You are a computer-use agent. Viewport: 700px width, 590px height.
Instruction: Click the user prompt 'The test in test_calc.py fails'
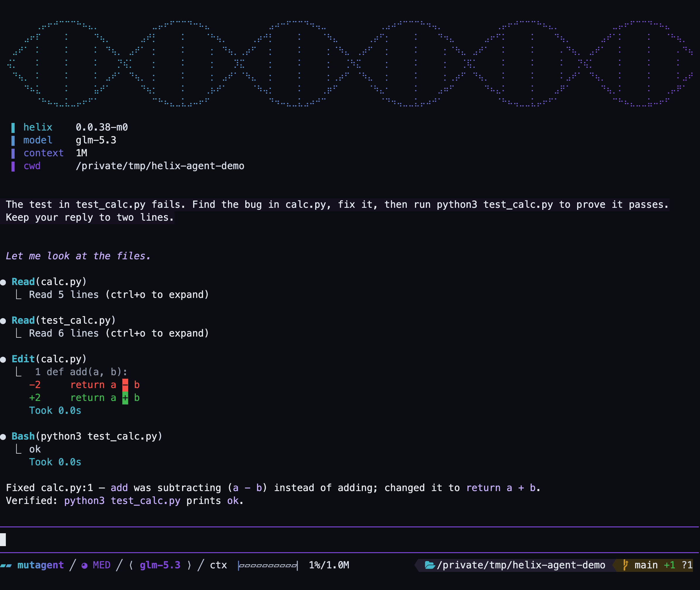point(337,205)
